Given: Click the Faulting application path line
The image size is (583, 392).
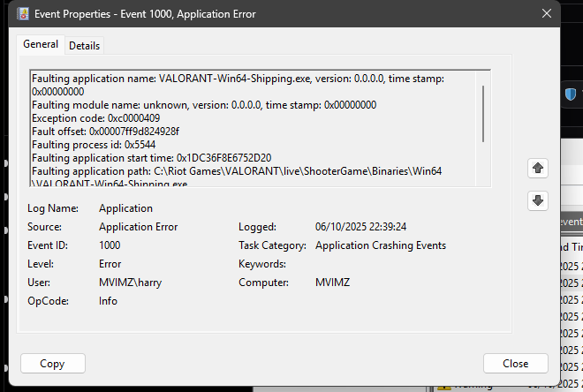Looking at the screenshot, I should (x=237, y=171).
